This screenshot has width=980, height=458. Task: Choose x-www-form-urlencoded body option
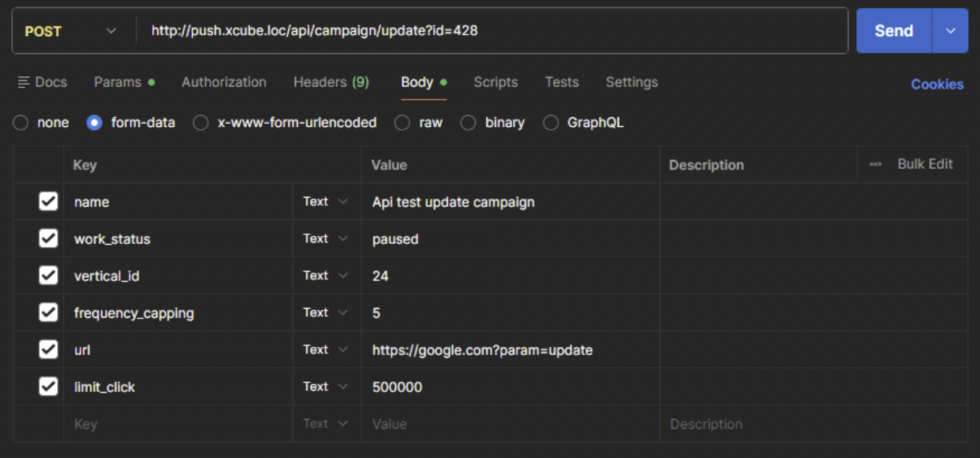(201, 122)
